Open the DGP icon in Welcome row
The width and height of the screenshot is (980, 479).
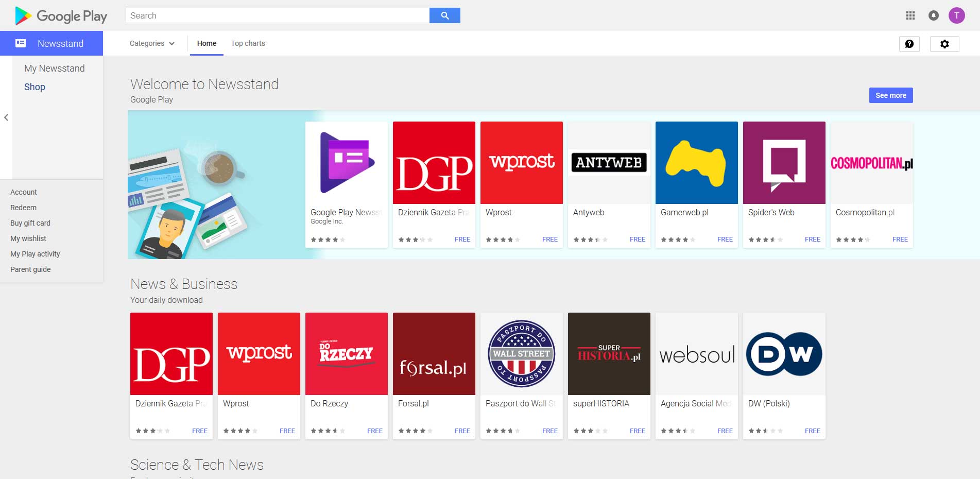pyautogui.click(x=434, y=163)
